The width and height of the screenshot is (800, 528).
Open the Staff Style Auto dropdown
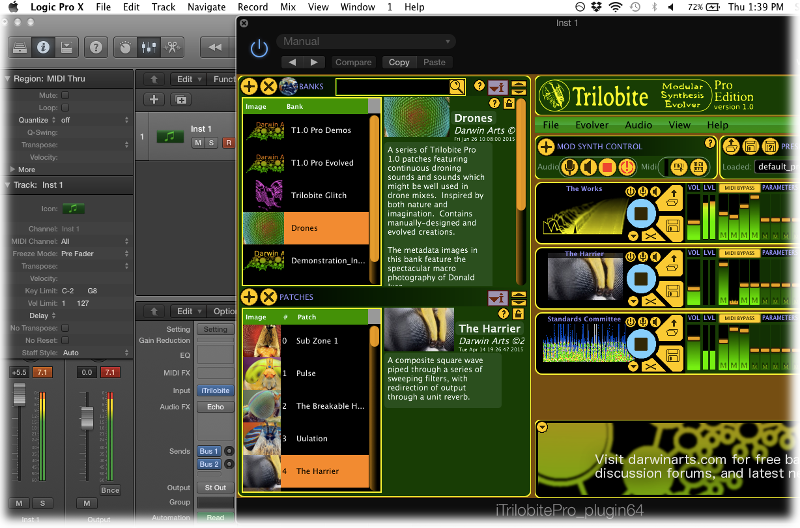tap(95, 353)
